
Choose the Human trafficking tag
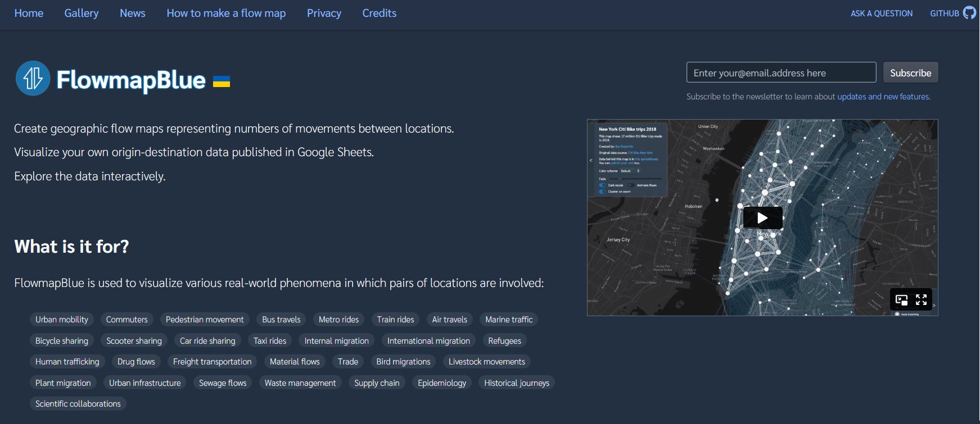click(67, 362)
